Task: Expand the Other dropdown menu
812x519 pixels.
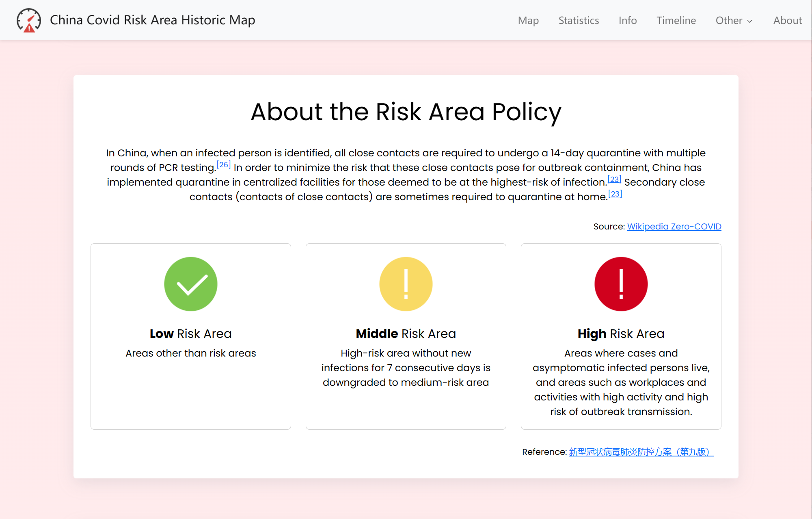Action: pyautogui.click(x=734, y=20)
